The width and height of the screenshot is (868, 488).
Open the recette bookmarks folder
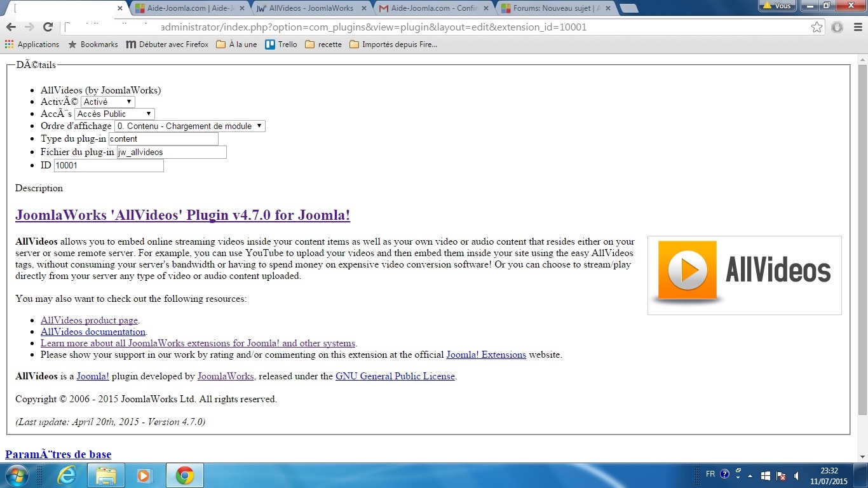pos(323,44)
